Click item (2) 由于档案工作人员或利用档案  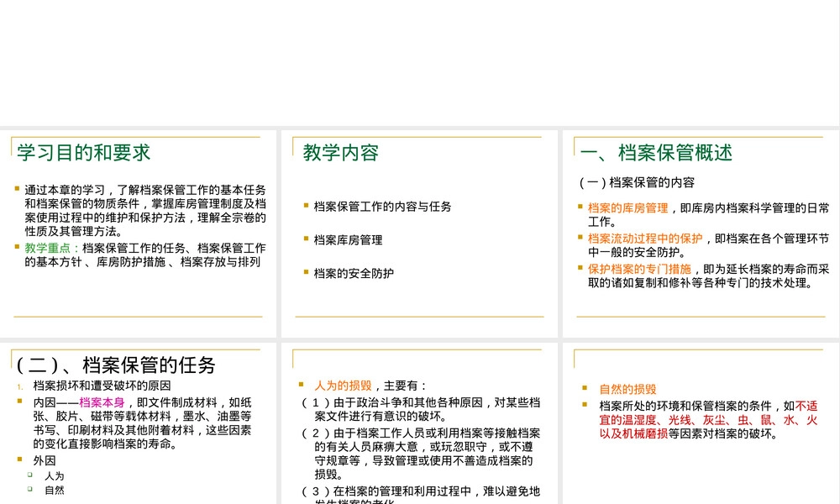point(421,454)
